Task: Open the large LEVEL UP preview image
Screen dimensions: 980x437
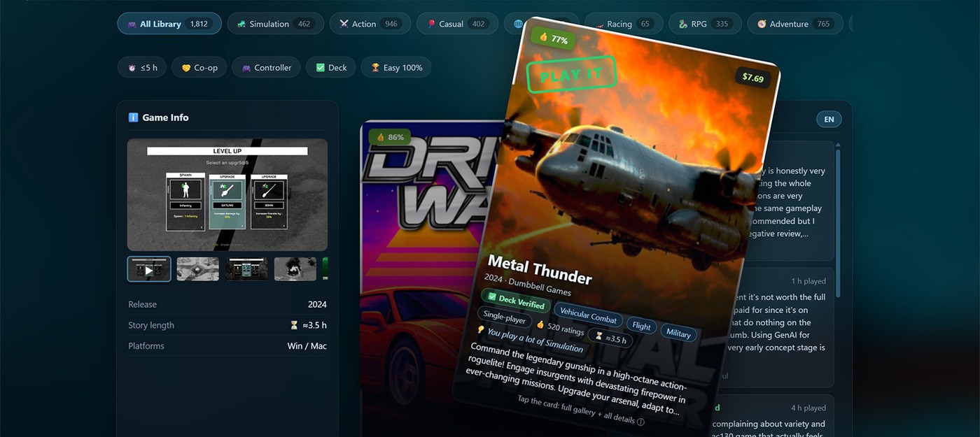Action: (x=227, y=194)
